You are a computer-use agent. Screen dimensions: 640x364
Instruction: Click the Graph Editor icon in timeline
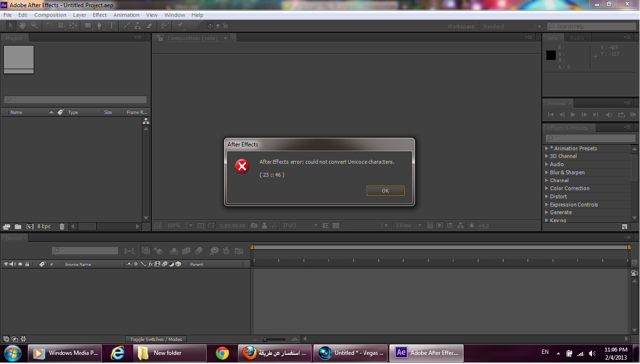[239, 251]
